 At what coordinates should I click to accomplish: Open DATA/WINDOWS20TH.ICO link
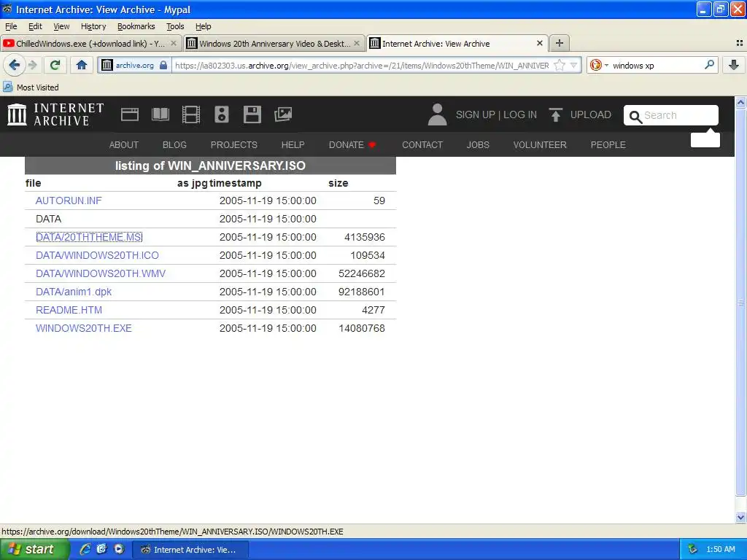tap(97, 255)
